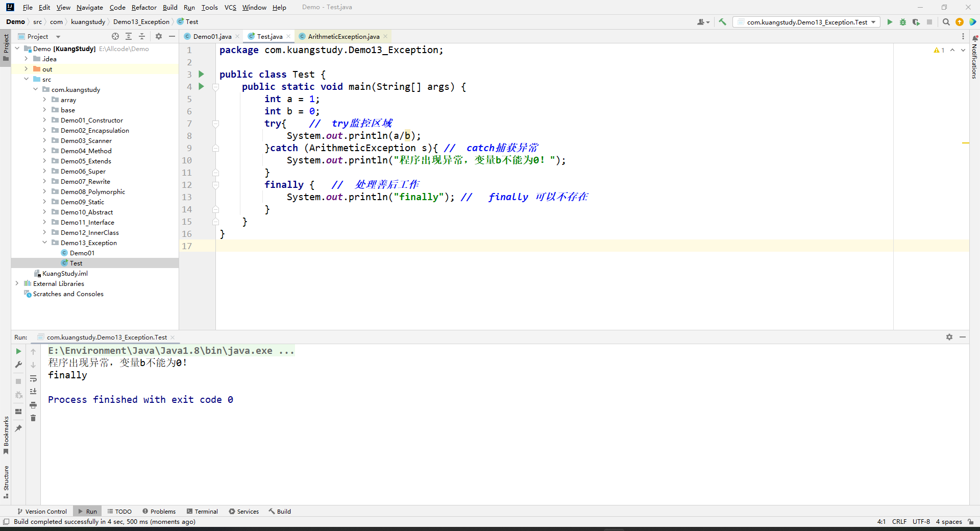Collapse all nodes in Project panel
Screen dimensions: 980x531
pyautogui.click(x=142, y=36)
